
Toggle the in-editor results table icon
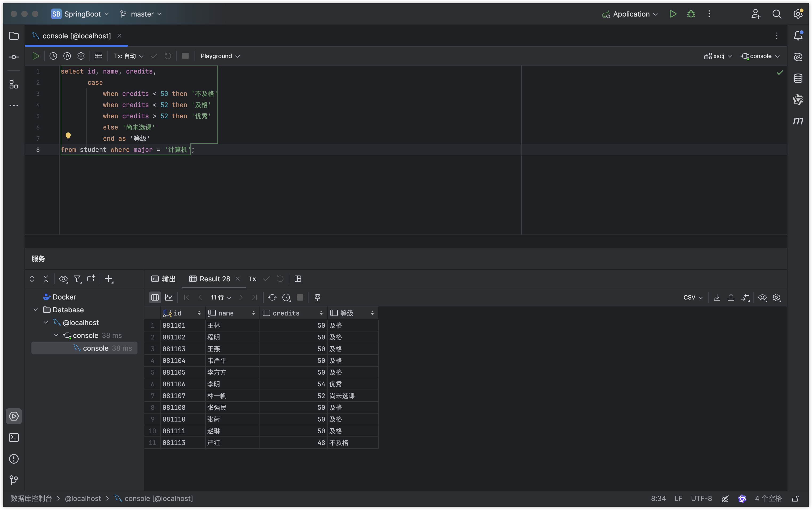pyautogui.click(x=99, y=56)
